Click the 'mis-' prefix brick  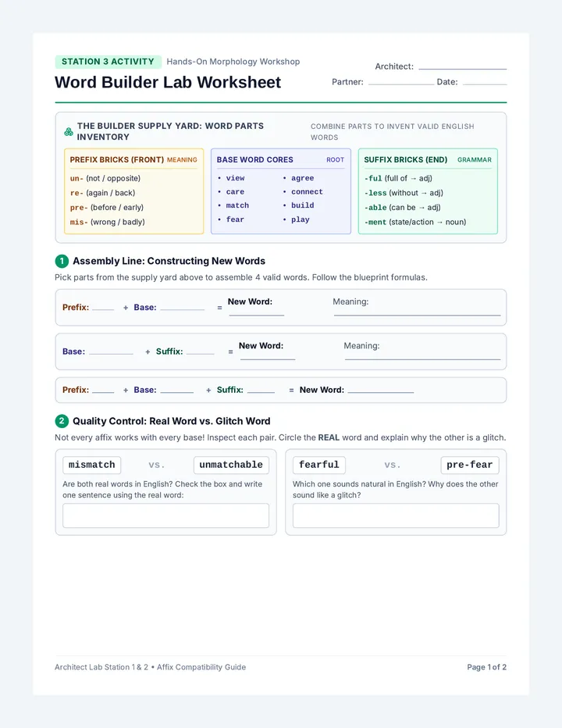click(108, 222)
